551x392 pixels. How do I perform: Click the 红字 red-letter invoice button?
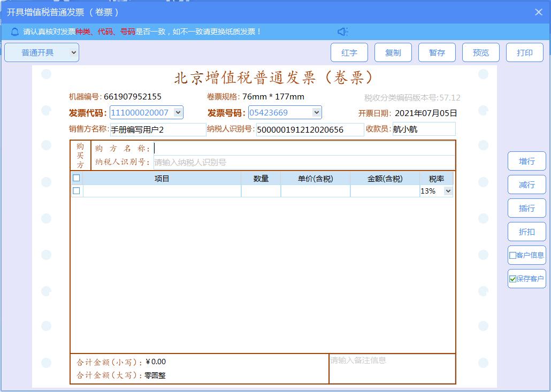[x=349, y=52]
